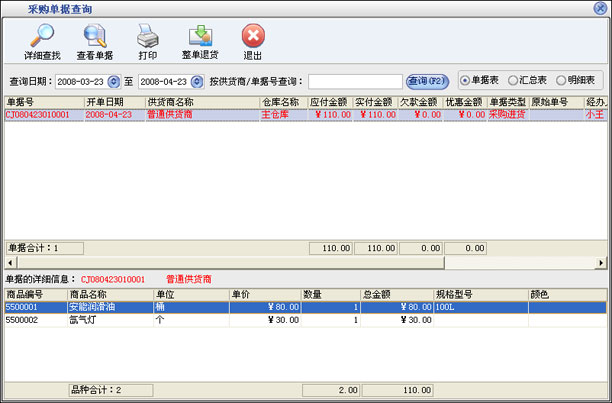Select the 汇总表 radio option
612x403 pixels.
point(513,80)
